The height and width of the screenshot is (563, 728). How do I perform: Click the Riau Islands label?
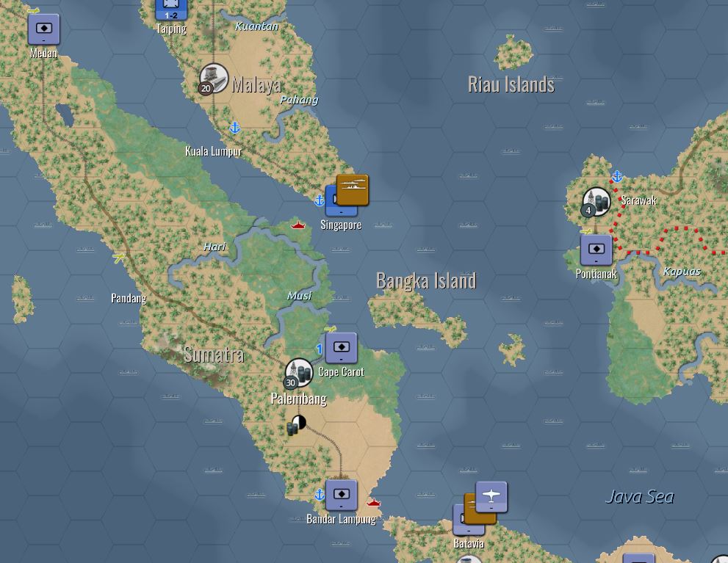click(x=511, y=84)
